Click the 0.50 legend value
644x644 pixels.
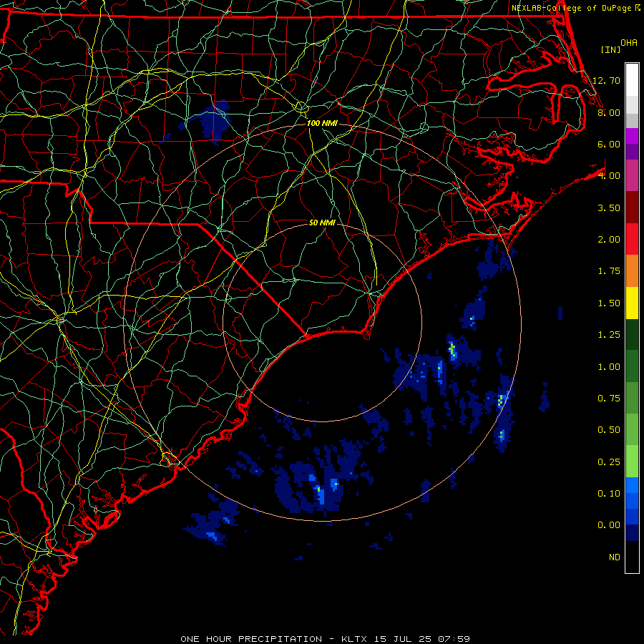[x=609, y=430]
